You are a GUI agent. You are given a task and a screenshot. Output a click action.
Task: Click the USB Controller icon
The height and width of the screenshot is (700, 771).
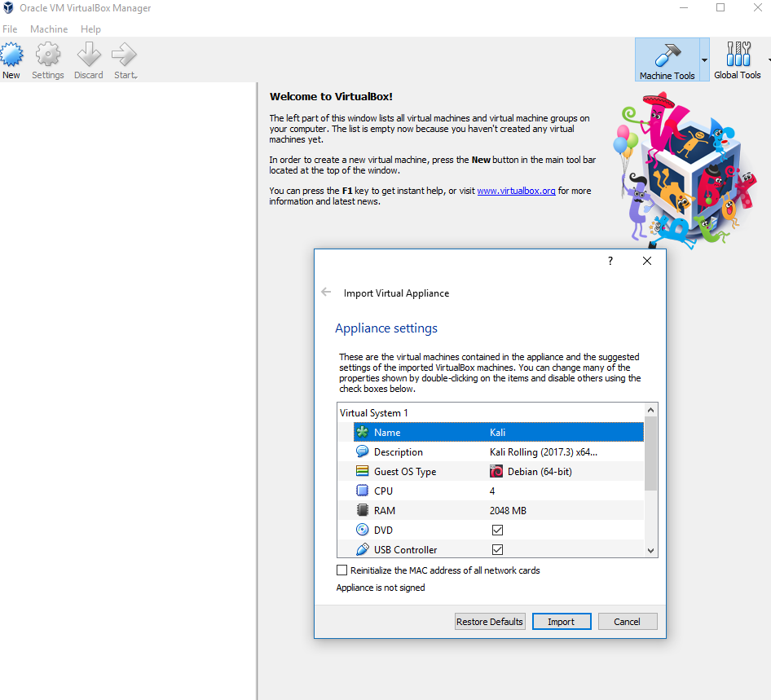pyautogui.click(x=363, y=549)
